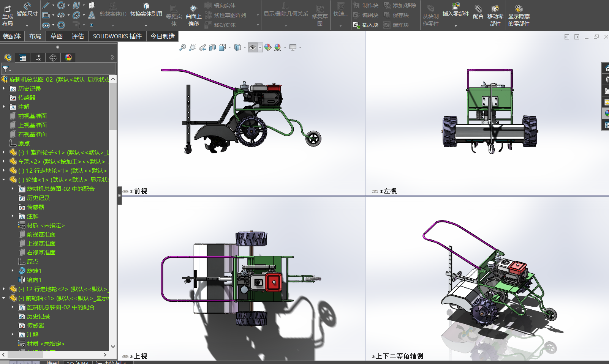Expand the manager pane tabs chevron
This screenshot has height=364, width=609.
point(112,57)
